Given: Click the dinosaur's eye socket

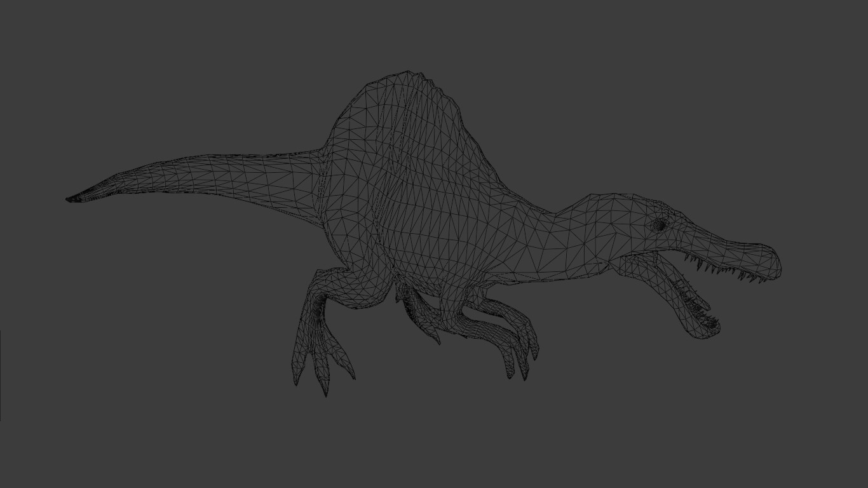Looking at the screenshot, I should click(661, 226).
